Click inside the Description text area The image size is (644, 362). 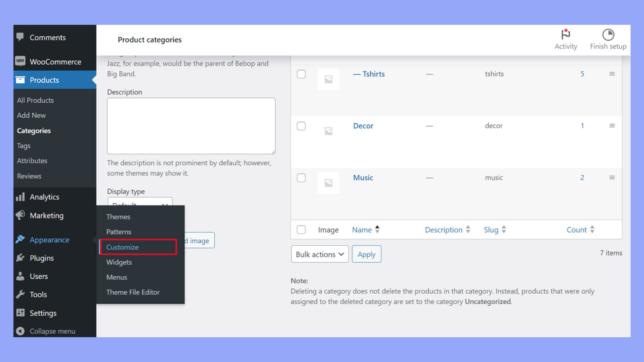tap(191, 126)
